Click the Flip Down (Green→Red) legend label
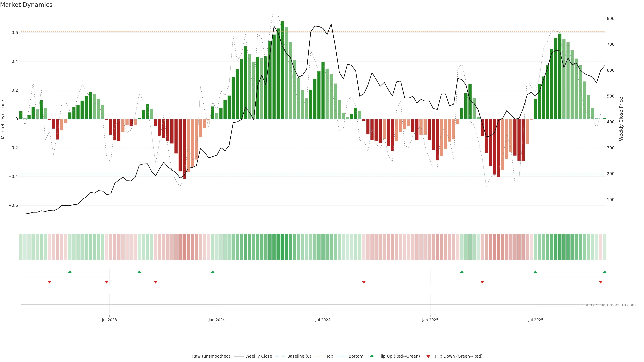The height and width of the screenshot is (362, 644). coord(459,356)
